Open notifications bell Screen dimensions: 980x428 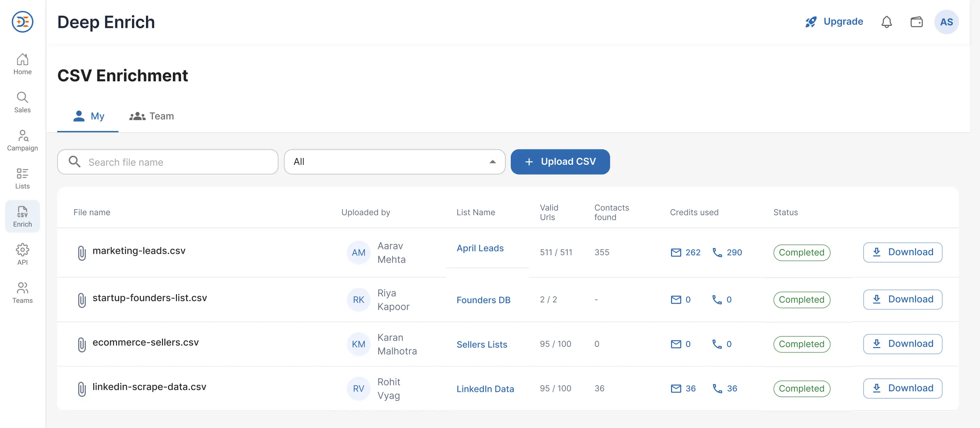coord(886,22)
